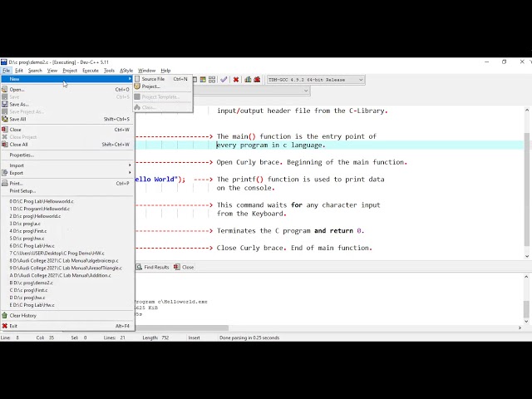Click the Clear History icon
Screen dimensions: 532x399
5,316
